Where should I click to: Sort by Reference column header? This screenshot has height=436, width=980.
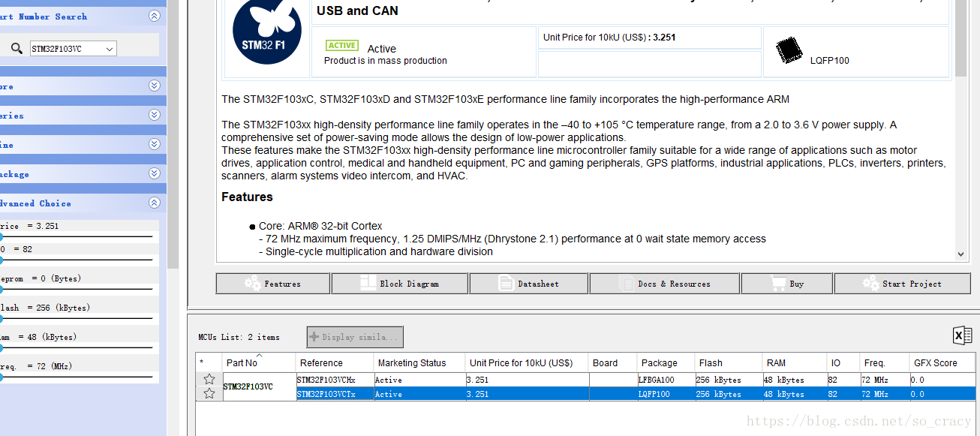[335, 362]
